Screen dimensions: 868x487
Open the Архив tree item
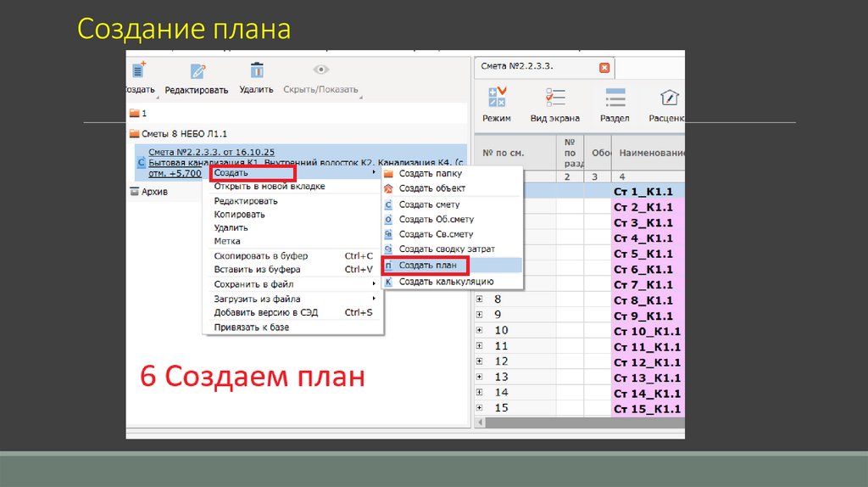pyautogui.click(x=154, y=192)
